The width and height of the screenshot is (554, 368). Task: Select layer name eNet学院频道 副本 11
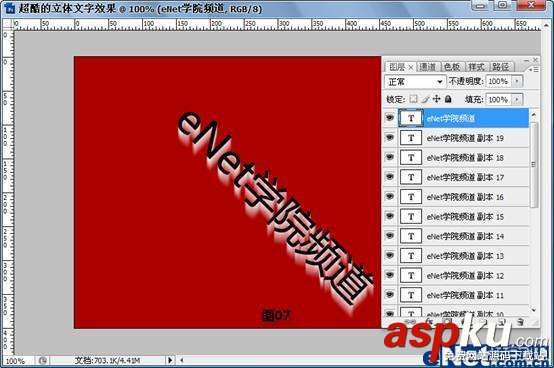coord(465,295)
